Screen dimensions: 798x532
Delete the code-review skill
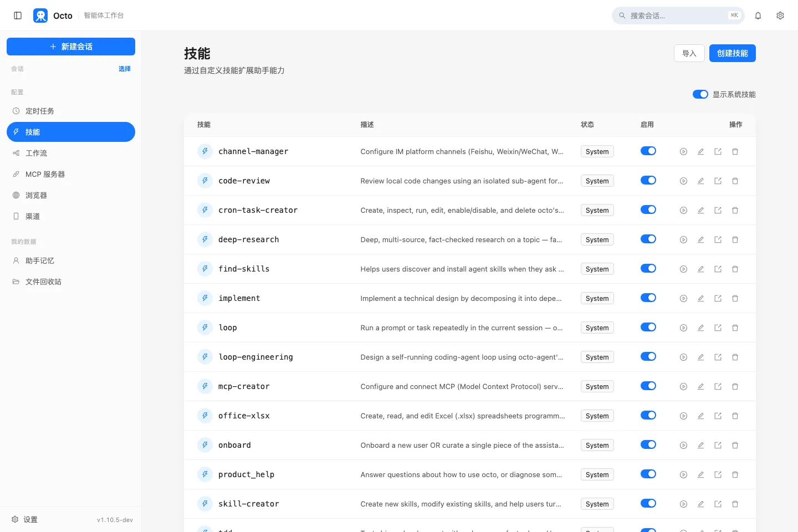(735, 181)
